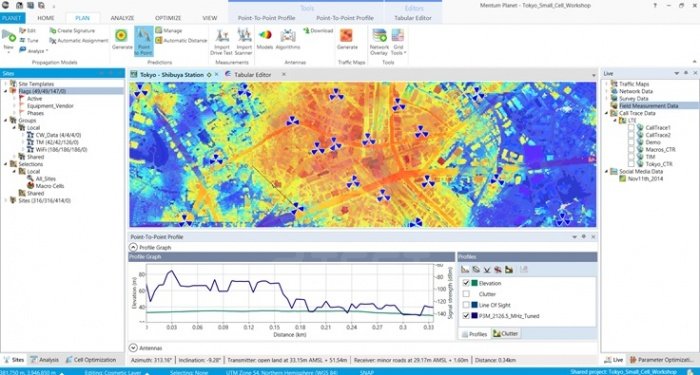Open the PLANET application menu tab

(x=12, y=18)
